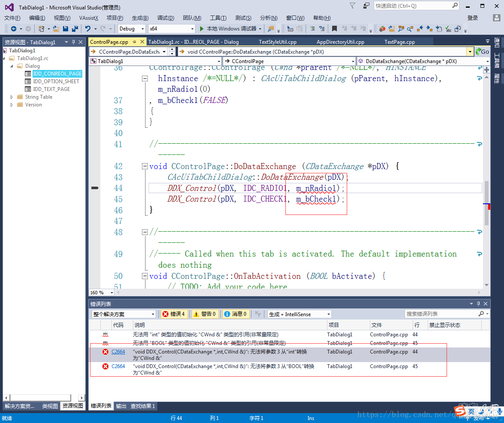504x423 pixels.
Task: Switch to the 查找结果 1 tab
Action: [143, 406]
